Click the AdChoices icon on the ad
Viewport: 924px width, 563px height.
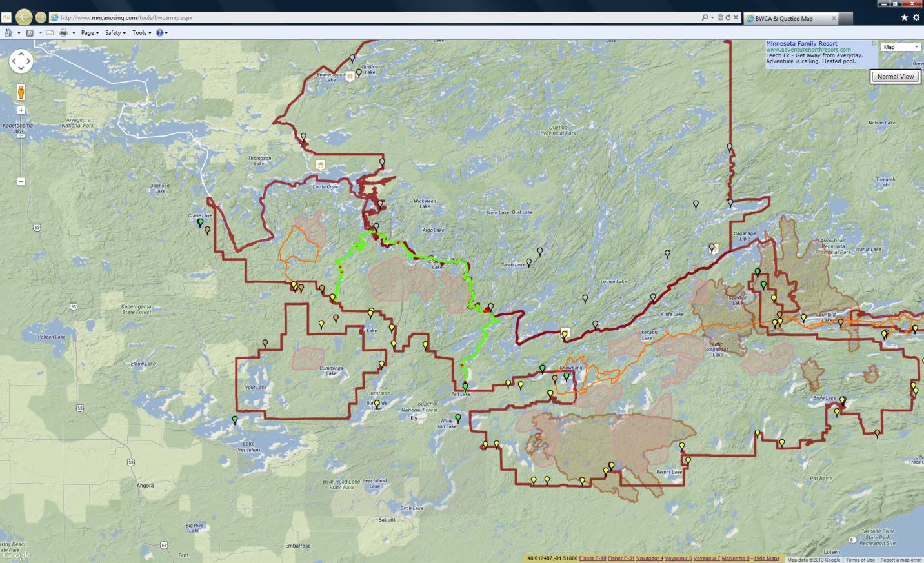pos(874,44)
